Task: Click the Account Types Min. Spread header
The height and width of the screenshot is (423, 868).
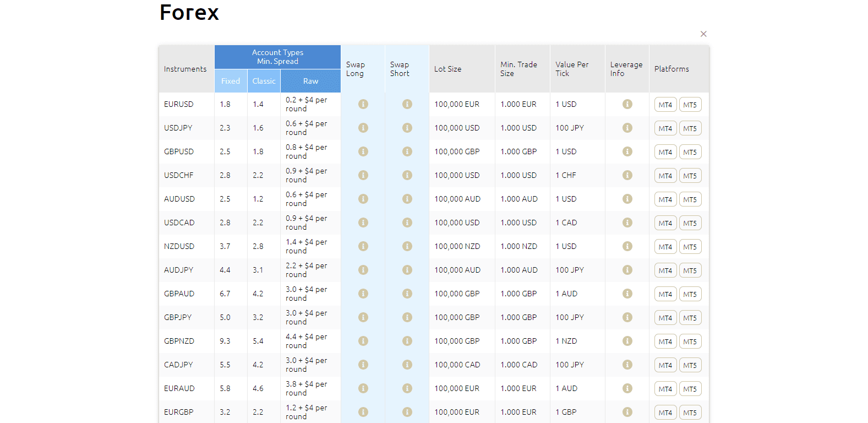Action: pyautogui.click(x=277, y=57)
